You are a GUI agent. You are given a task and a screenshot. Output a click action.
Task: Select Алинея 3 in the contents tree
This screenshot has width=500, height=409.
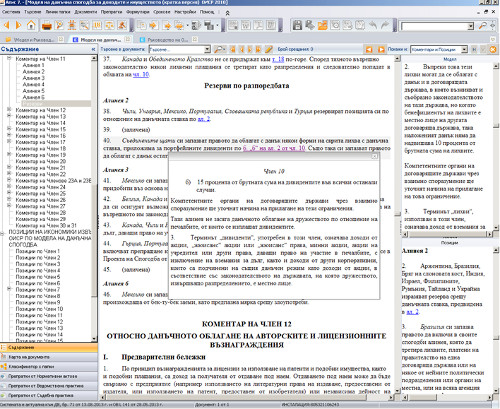point(33,78)
